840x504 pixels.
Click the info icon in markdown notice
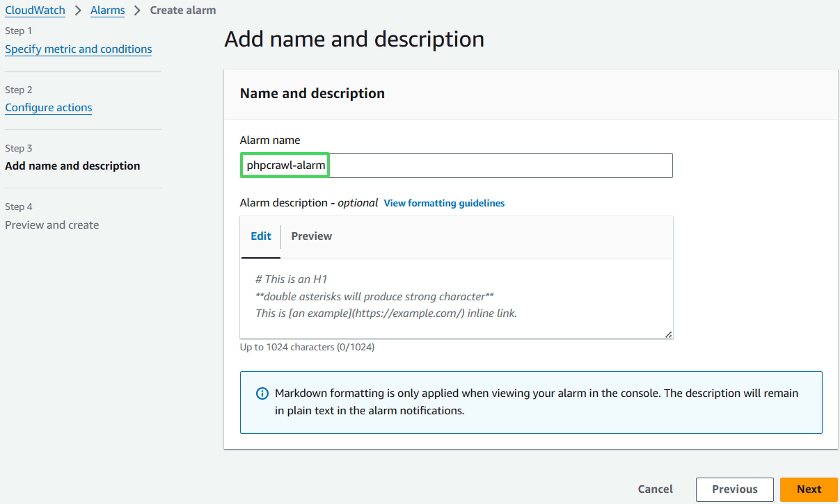coord(262,393)
